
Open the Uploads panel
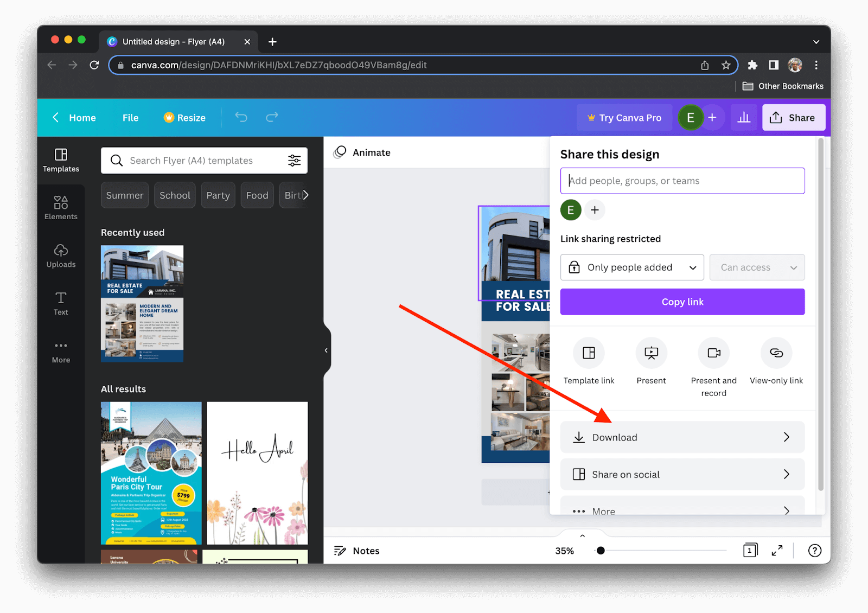[x=61, y=255]
